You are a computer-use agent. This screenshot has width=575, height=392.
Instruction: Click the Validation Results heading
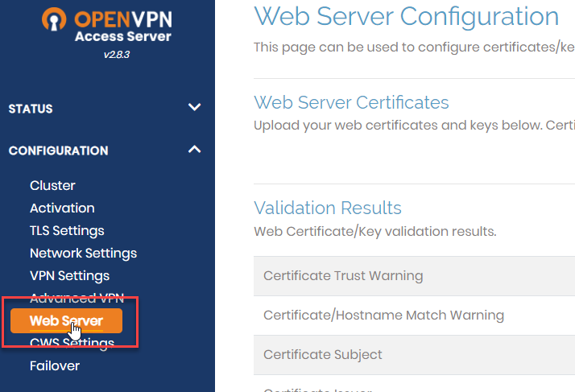[x=328, y=208]
